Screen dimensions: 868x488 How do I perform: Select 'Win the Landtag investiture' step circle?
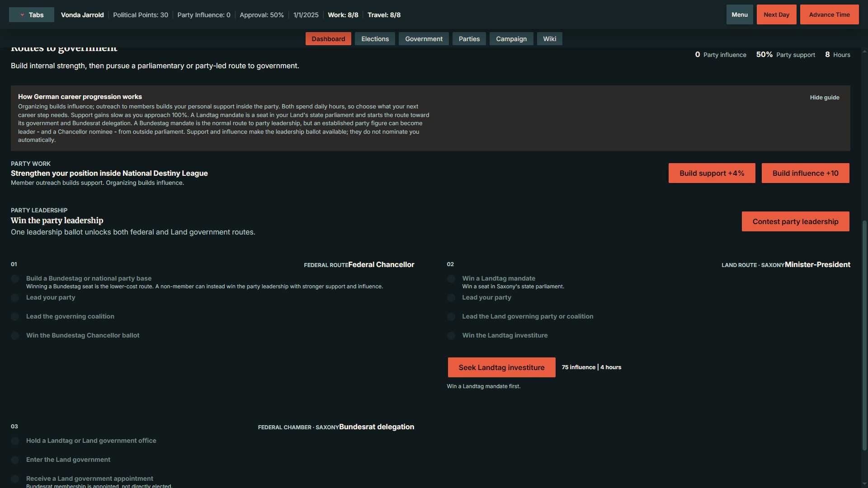[451, 336]
